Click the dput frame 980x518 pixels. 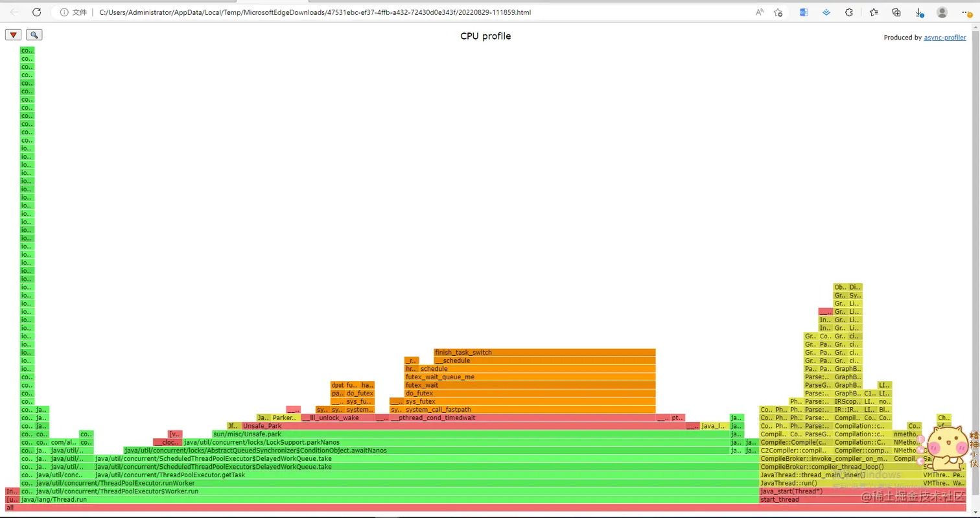(x=338, y=385)
